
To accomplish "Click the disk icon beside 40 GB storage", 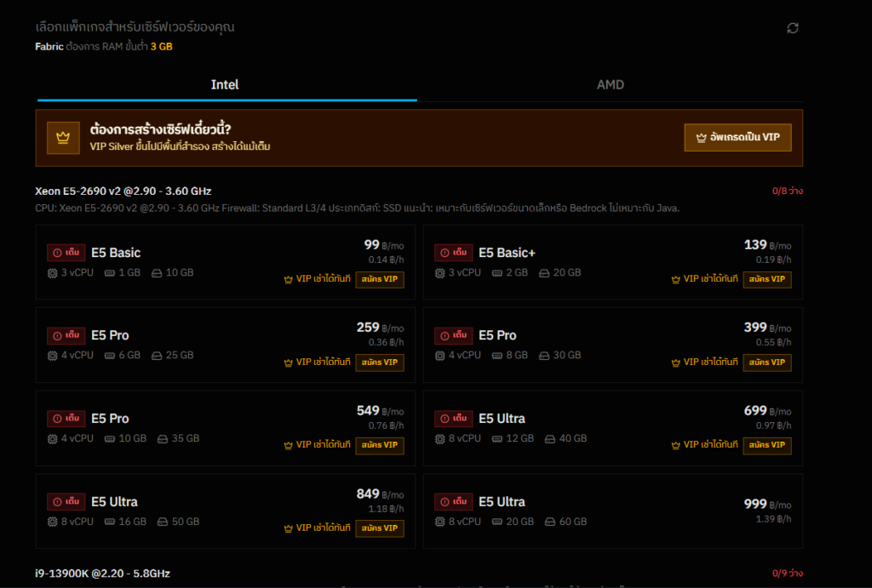I will pos(550,439).
